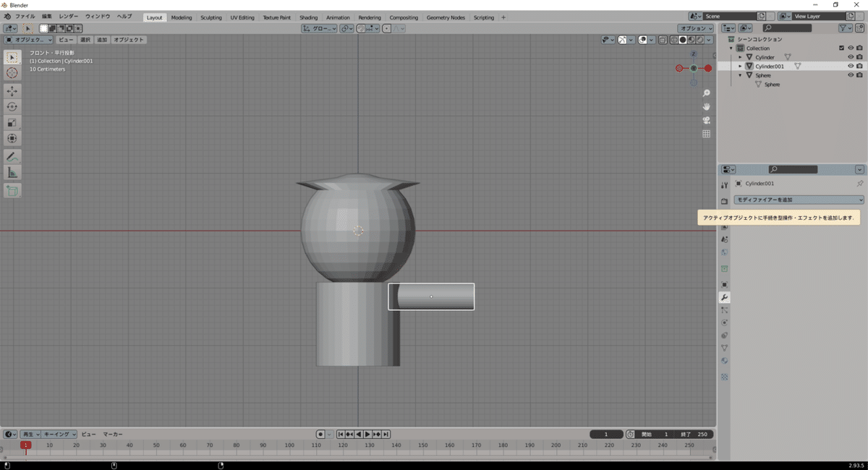Open the Object properties tab
868x470 pixels.
point(724,284)
